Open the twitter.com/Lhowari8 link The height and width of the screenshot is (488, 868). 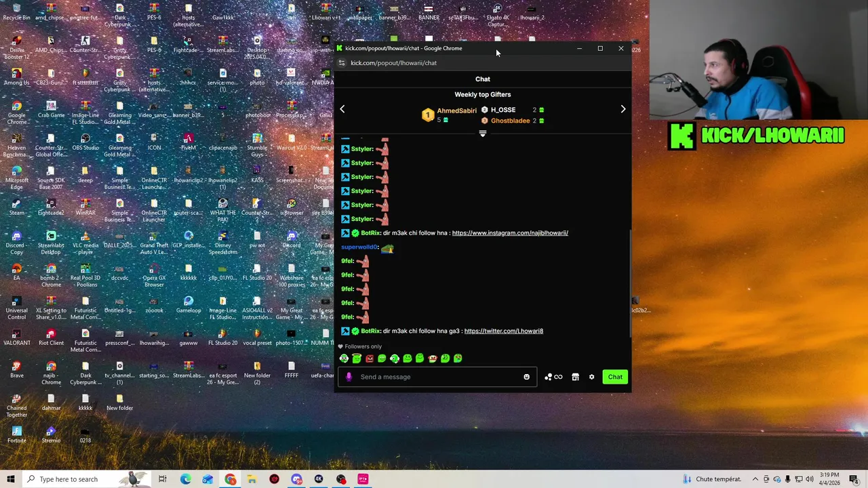click(504, 331)
